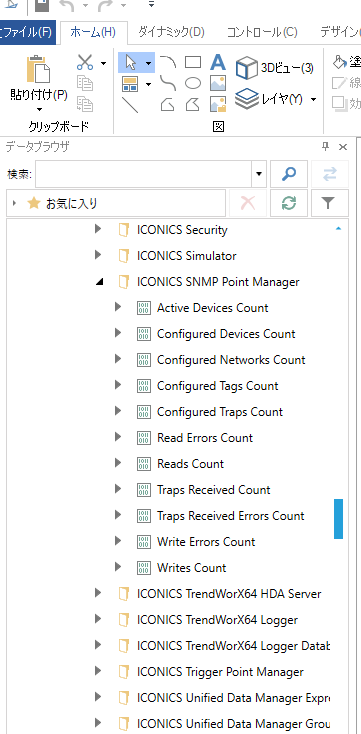Click the magnifier search button

289,174
